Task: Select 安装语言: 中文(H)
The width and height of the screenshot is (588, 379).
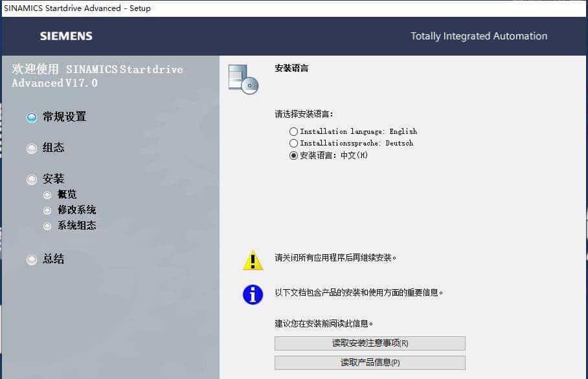Action: [x=293, y=155]
